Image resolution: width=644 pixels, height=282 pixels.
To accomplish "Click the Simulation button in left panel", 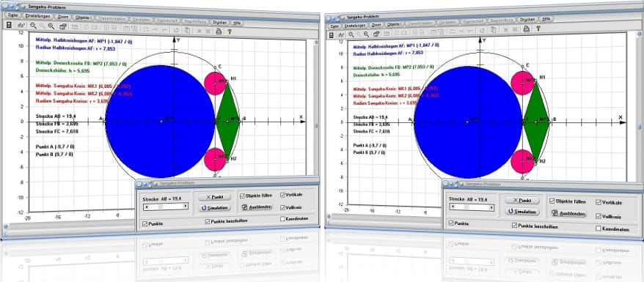I will pyautogui.click(x=214, y=208).
